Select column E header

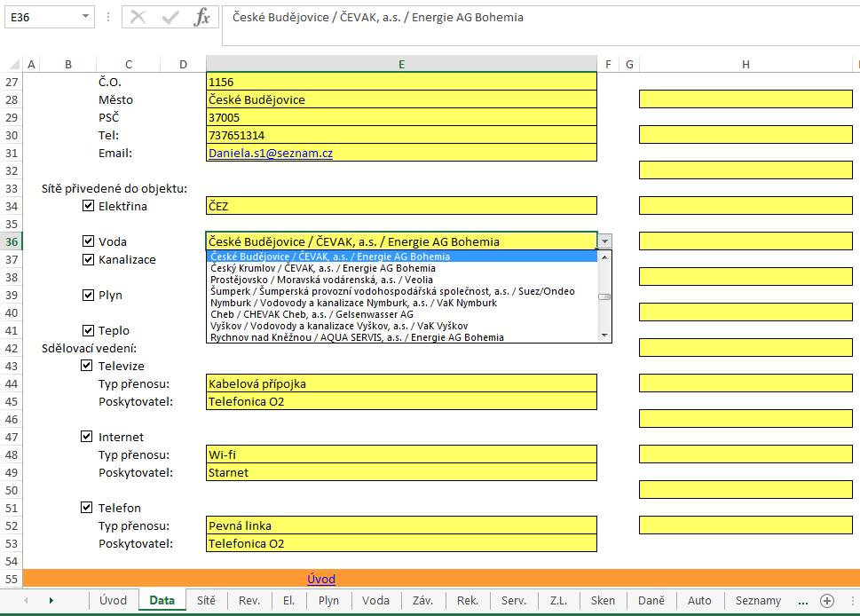pos(401,64)
